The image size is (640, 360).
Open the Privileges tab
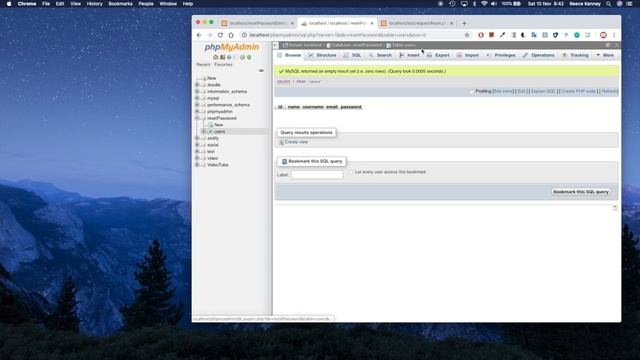(x=501, y=55)
